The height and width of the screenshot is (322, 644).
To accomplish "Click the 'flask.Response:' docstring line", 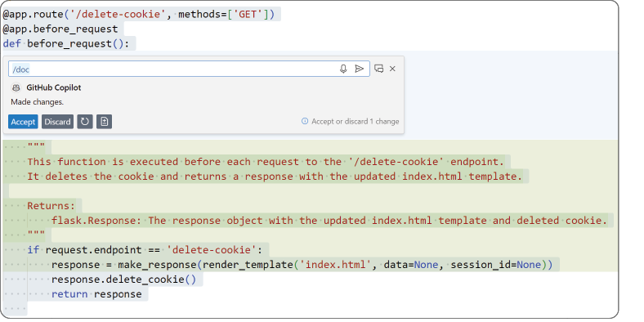I will pos(329,221).
